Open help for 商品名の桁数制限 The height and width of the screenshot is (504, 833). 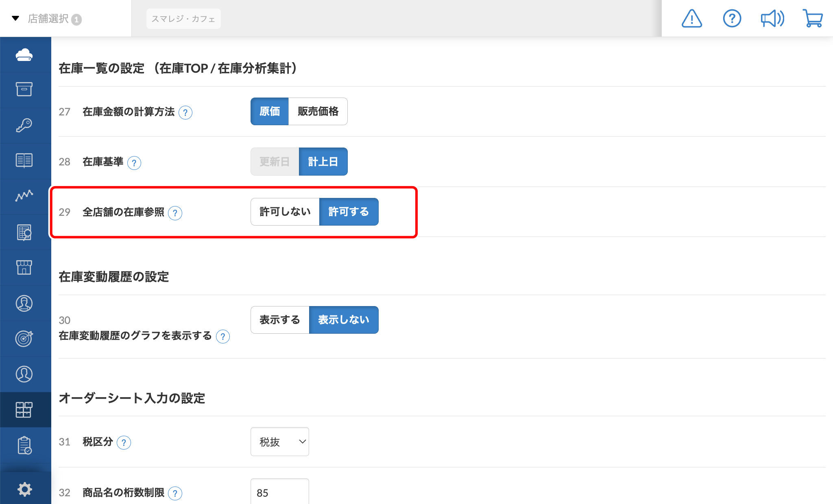click(175, 493)
